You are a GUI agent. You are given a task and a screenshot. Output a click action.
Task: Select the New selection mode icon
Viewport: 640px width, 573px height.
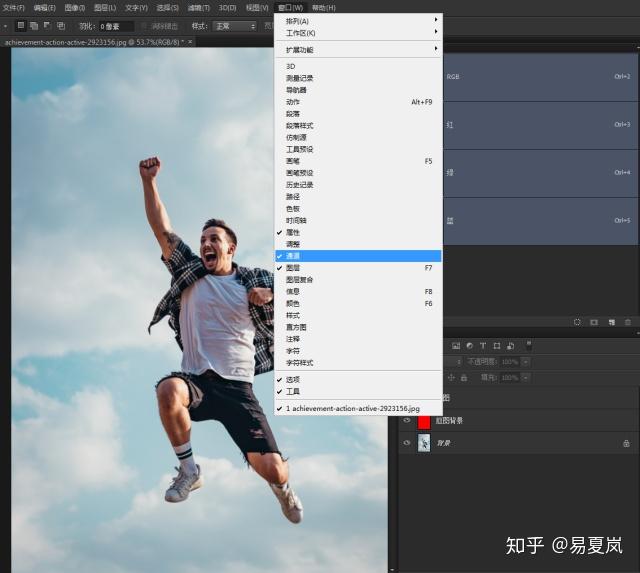(x=20, y=26)
